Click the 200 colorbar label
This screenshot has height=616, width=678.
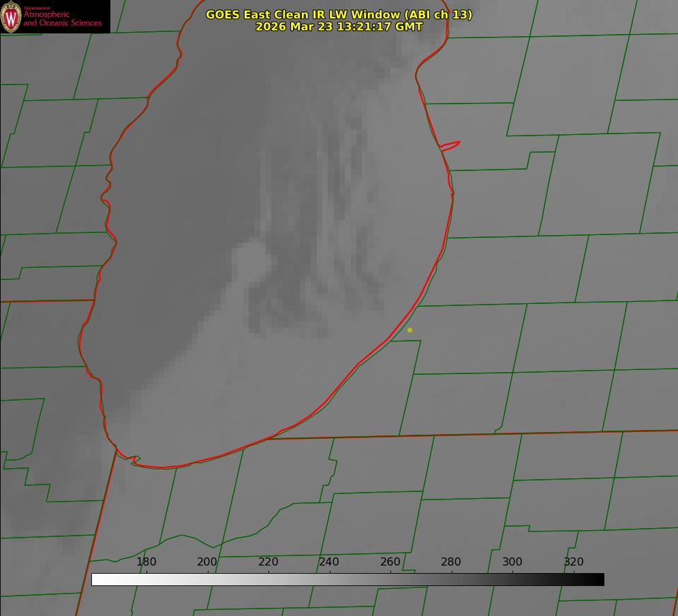pos(207,561)
